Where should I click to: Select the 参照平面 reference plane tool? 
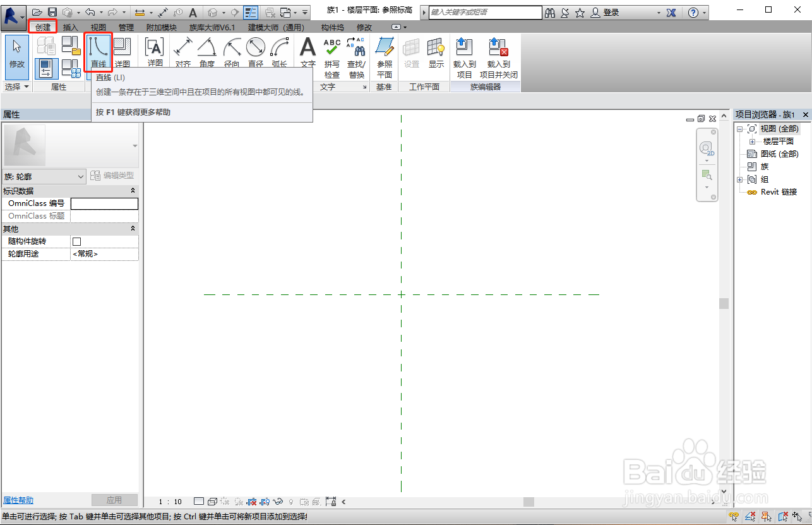(x=385, y=57)
